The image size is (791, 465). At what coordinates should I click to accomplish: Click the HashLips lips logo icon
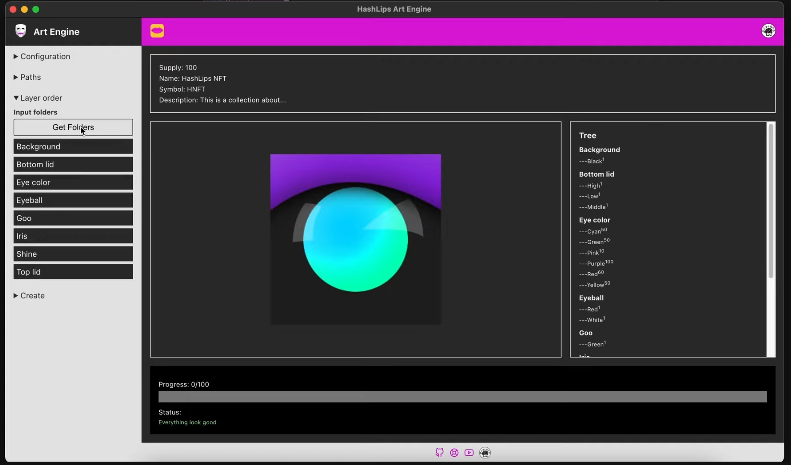pos(157,31)
